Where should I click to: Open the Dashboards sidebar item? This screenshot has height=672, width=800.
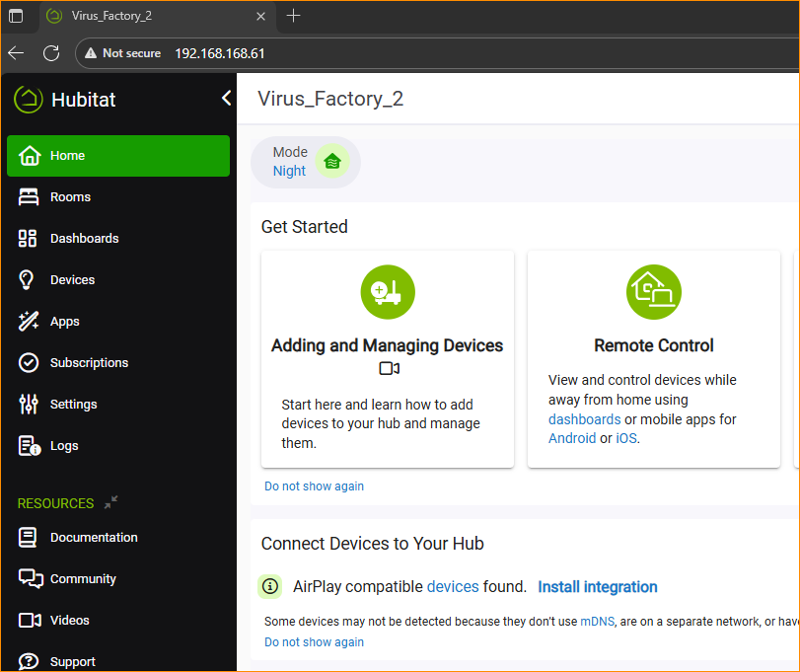point(84,239)
